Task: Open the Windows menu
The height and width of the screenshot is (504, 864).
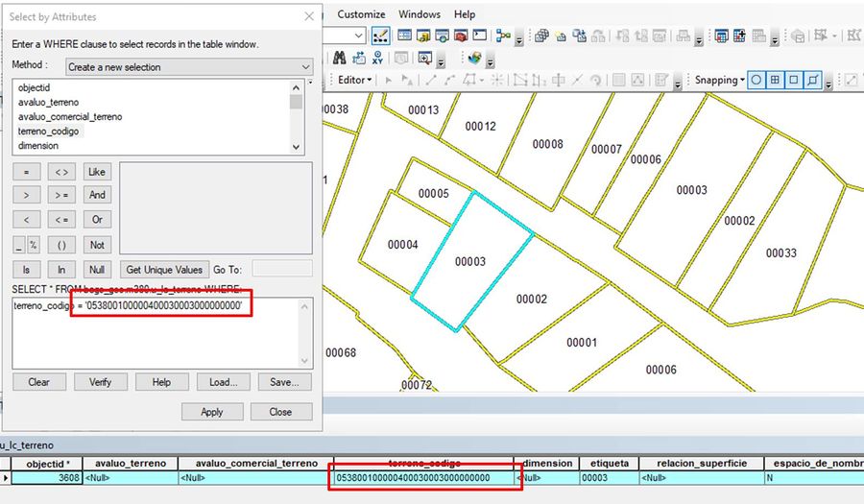Action: pyautogui.click(x=420, y=14)
